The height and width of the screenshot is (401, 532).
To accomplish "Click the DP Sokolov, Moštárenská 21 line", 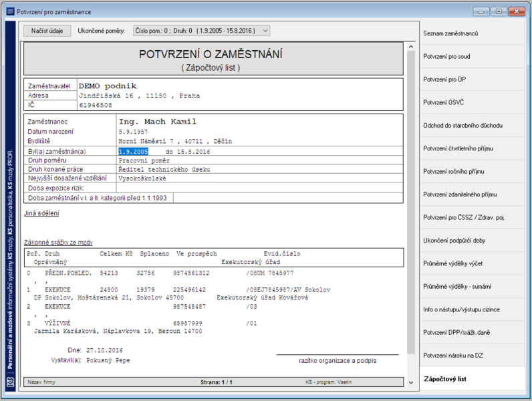I will point(109,298).
